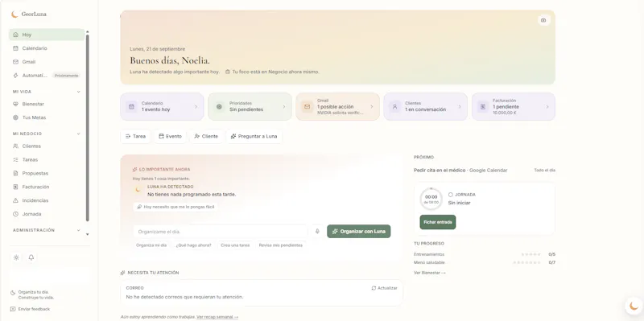Image resolution: width=644 pixels, height=321 pixels.
Task: Click the Crea una tarea chip
Action: coord(235,245)
